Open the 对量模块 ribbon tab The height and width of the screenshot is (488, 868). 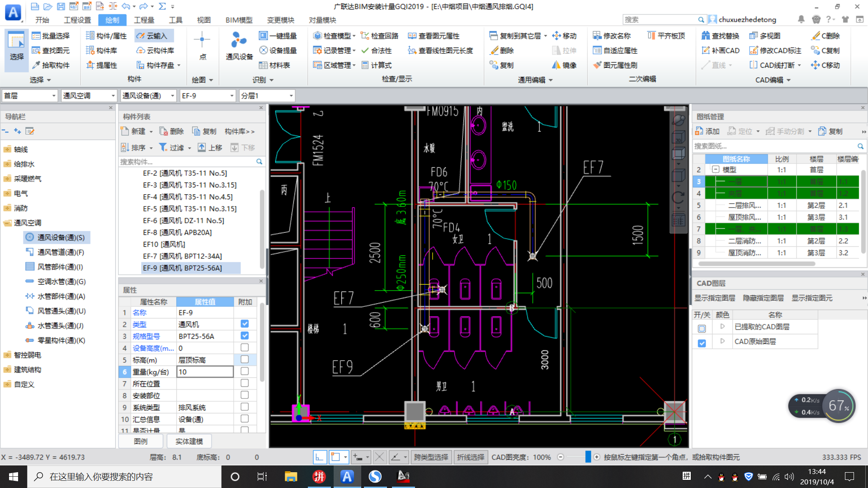click(x=322, y=20)
